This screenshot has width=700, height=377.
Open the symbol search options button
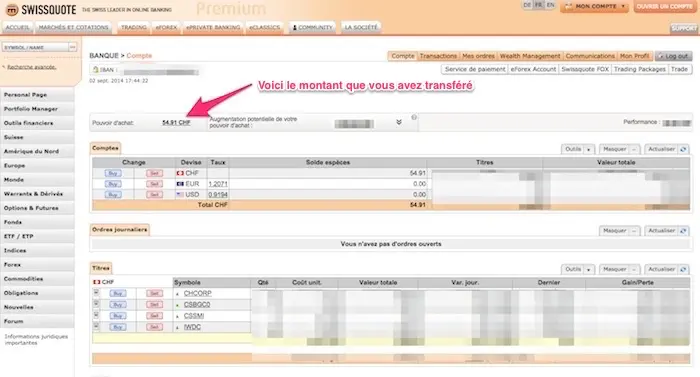(72, 47)
